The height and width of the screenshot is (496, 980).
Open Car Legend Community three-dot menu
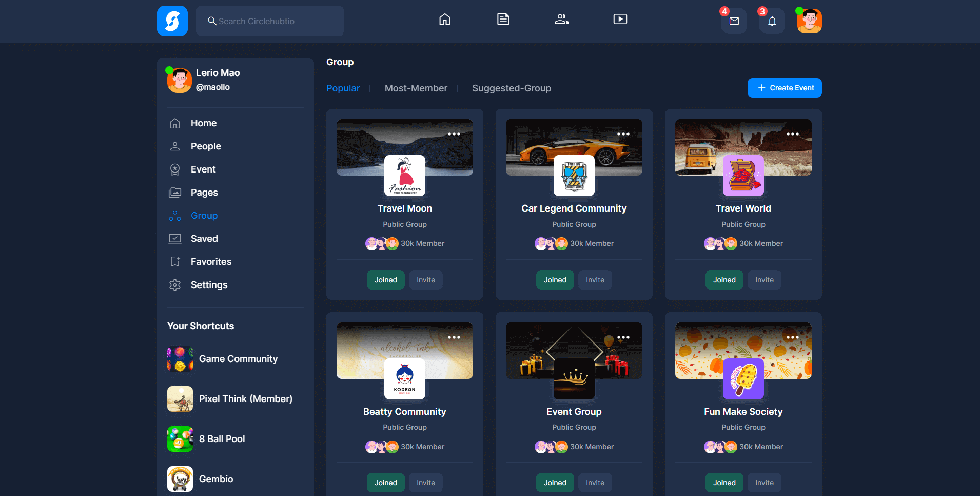pyautogui.click(x=623, y=134)
